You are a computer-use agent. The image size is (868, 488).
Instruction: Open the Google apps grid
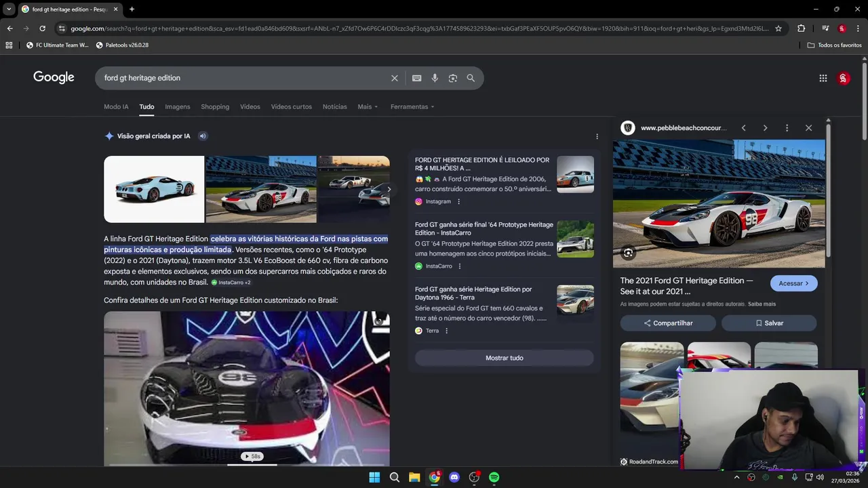pos(823,78)
